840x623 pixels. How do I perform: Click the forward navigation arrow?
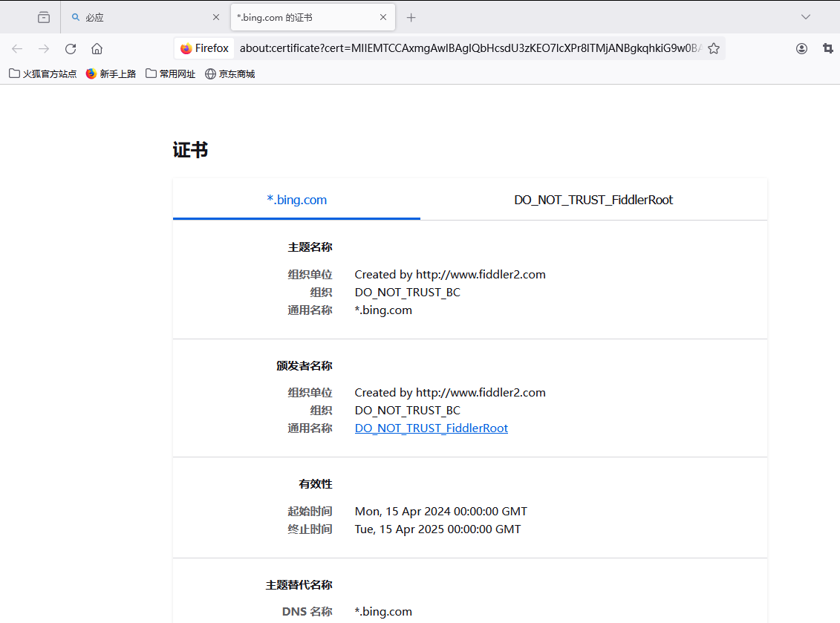(44, 49)
